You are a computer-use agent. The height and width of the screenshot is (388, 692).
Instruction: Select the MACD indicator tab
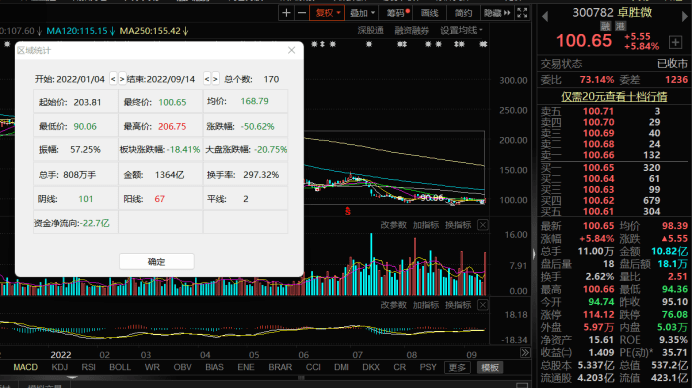[26, 367]
